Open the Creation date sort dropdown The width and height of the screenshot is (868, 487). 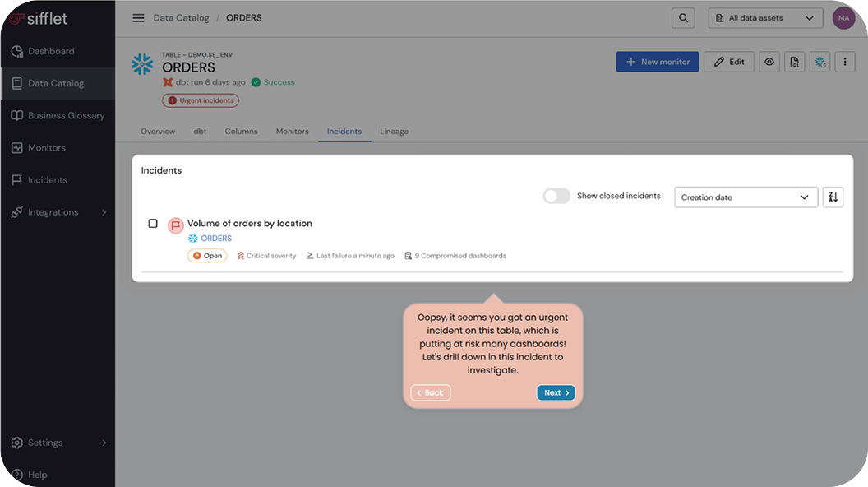tap(746, 197)
